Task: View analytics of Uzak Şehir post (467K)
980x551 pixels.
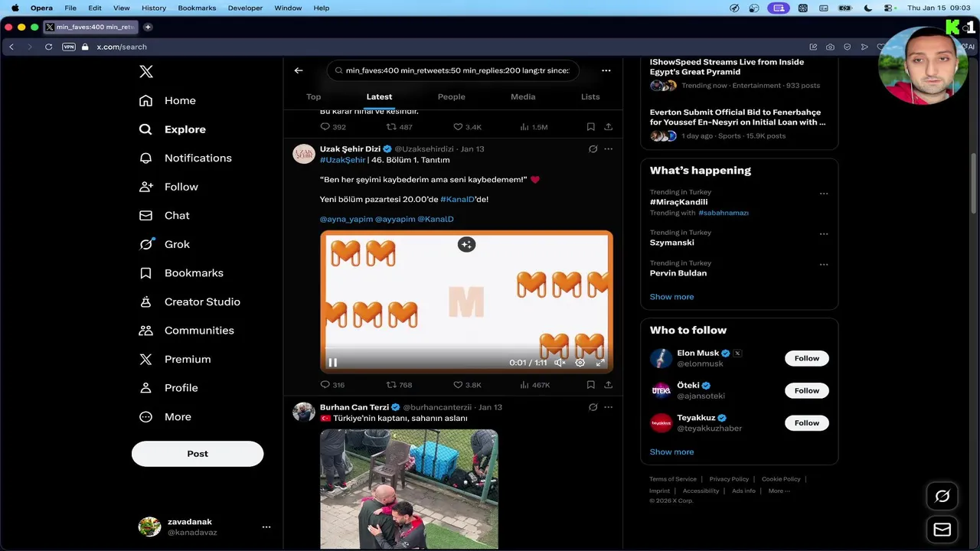Action: coord(535,385)
